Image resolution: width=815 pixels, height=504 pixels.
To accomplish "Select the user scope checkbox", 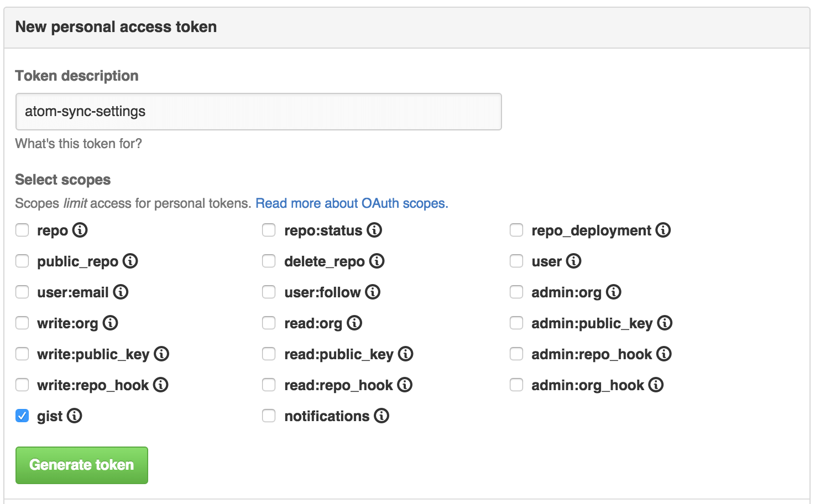I will pos(516,261).
